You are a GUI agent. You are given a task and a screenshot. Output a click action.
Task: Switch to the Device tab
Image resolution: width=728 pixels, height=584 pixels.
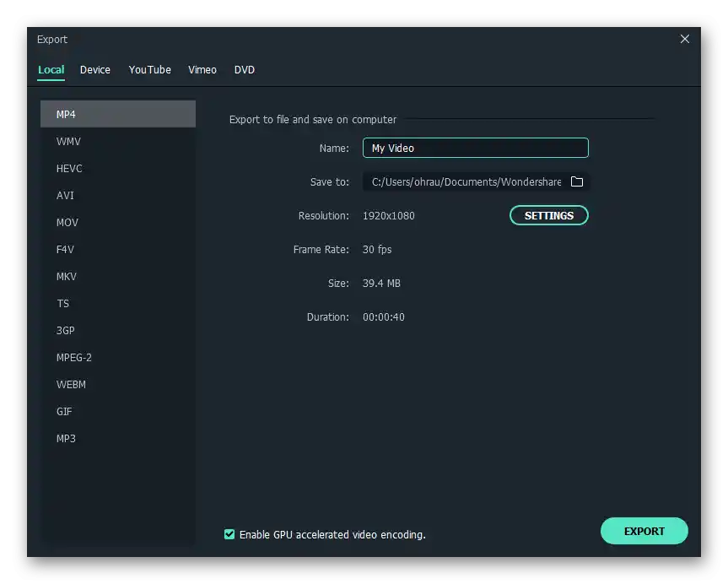[x=95, y=70]
